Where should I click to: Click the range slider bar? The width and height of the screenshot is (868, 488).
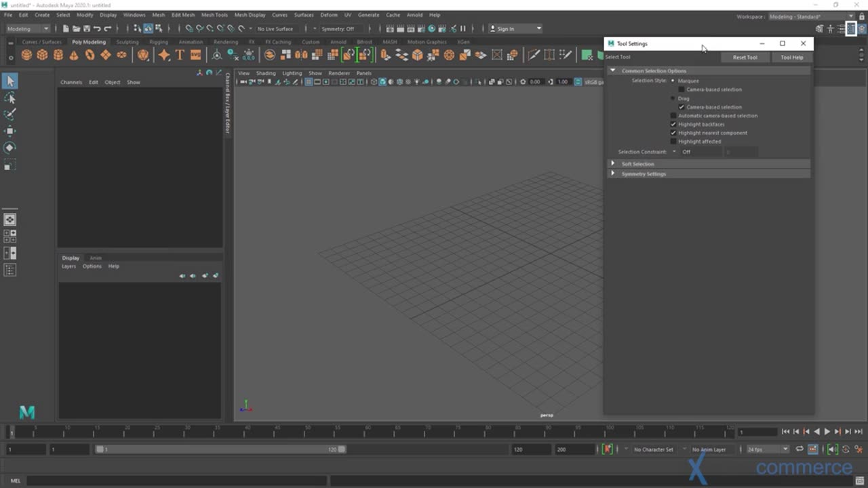click(220, 449)
